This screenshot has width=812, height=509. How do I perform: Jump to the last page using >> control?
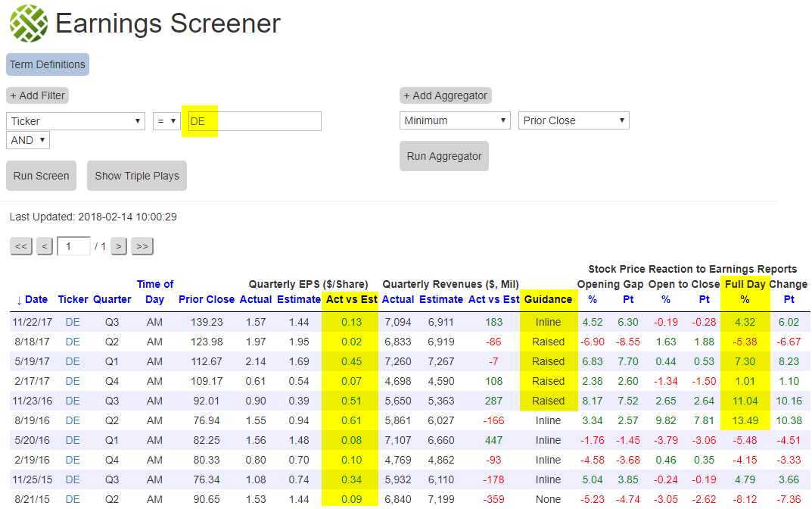[142, 246]
